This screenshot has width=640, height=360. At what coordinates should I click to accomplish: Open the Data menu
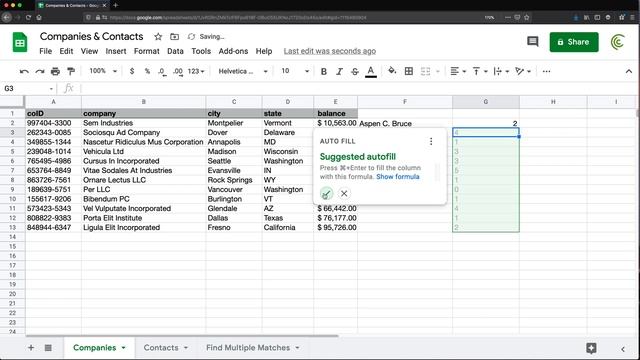[175, 51]
